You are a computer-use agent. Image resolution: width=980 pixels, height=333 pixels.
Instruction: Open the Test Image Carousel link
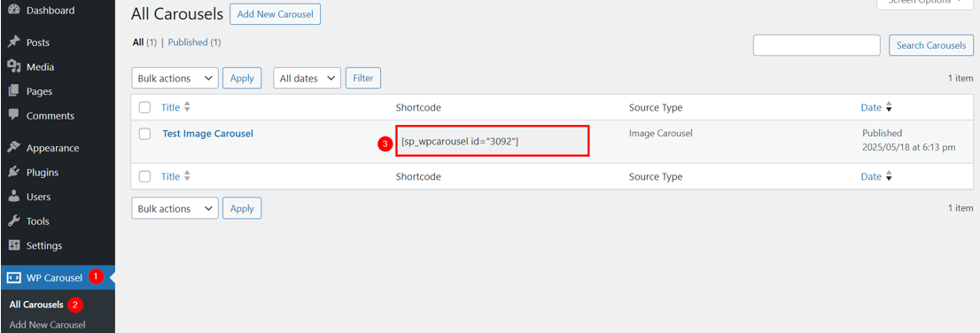pyautogui.click(x=207, y=133)
